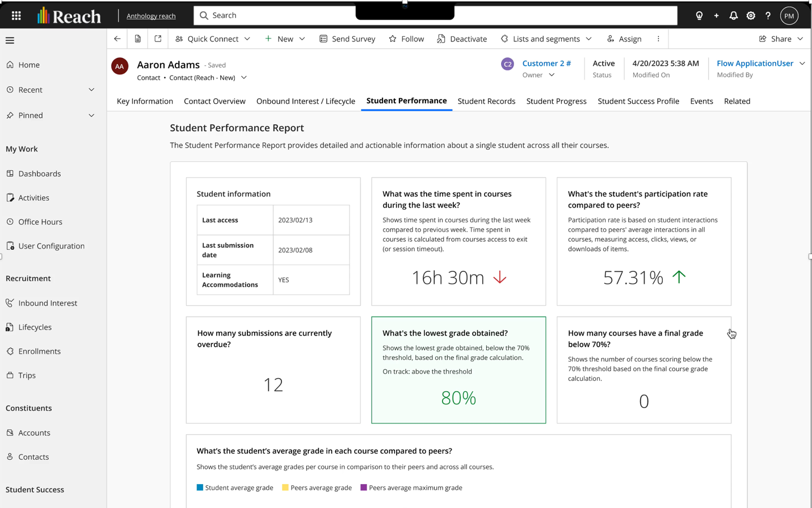
Task: Click the Assign button
Action: click(x=624, y=39)
